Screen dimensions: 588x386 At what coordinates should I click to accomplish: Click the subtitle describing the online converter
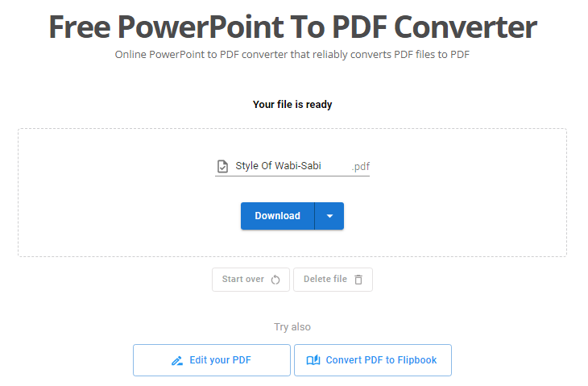[292, 55]
